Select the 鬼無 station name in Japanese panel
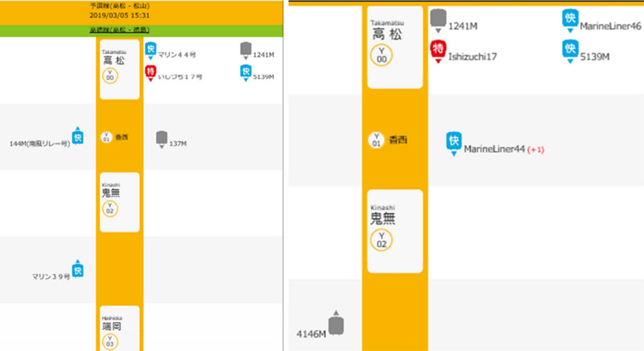Viewport: 644px width, 351px height. [x=111, y=193]
